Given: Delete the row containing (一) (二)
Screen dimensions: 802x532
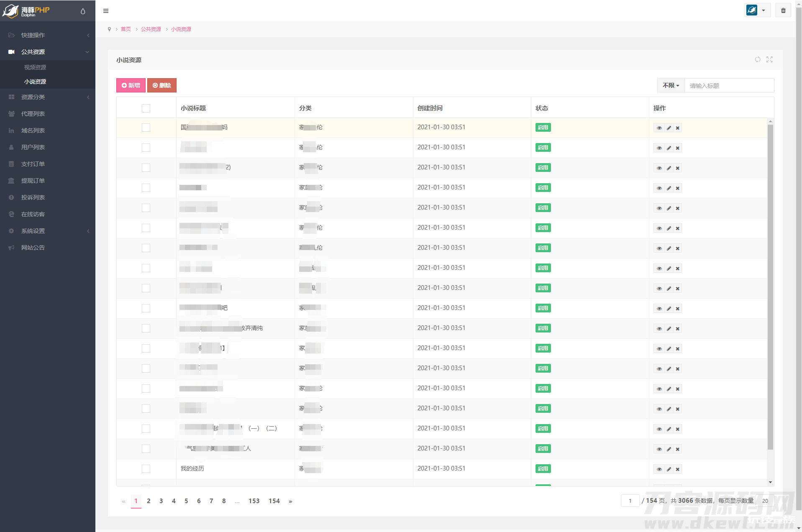Looking at the screenshot, I should point(678,429).
